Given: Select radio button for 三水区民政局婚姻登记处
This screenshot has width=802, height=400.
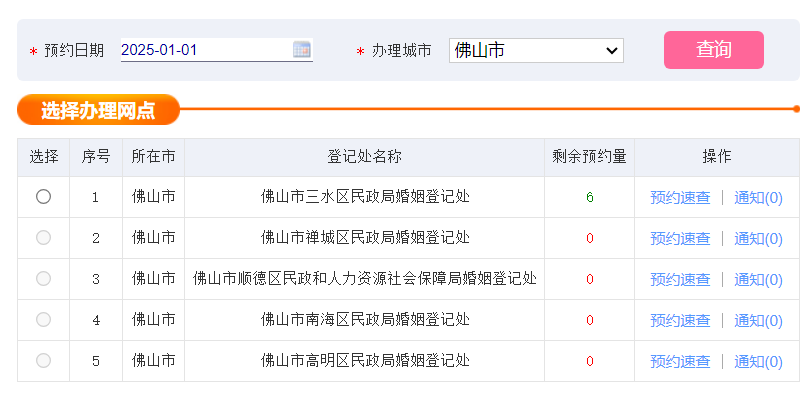Looking at the screenshot, I should click(43, 197).
